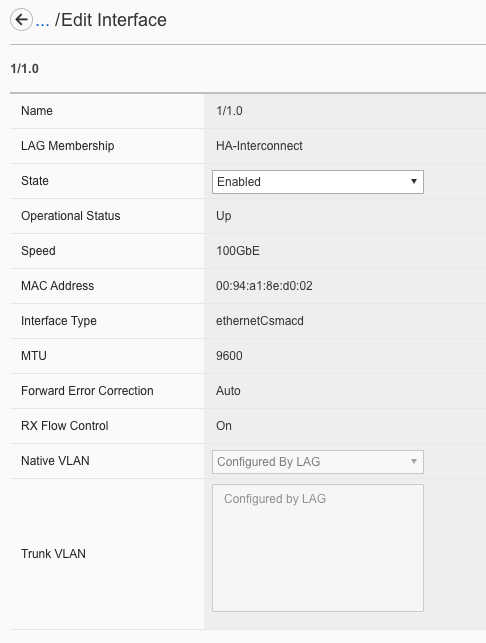The width and height of the screenshot is (486, 643).
Task: Click the Speed value 100GbE
Action: (238, 251)
